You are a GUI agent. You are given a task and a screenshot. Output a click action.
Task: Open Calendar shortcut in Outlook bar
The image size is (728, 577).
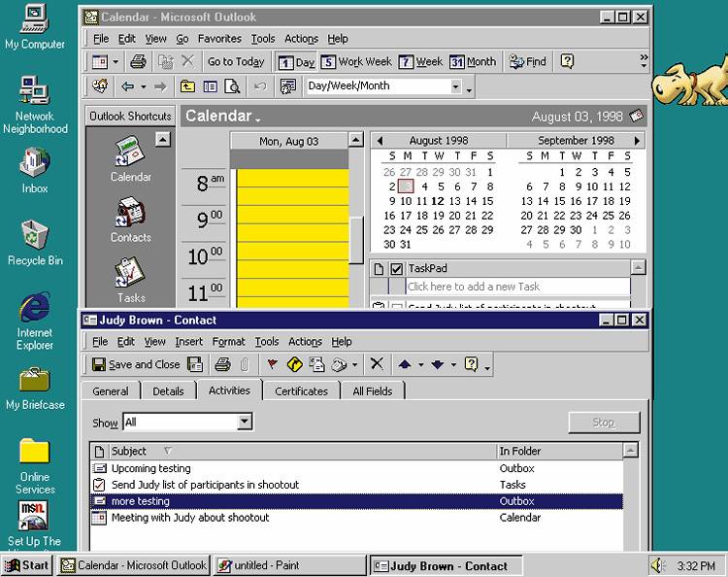(130, 159)
